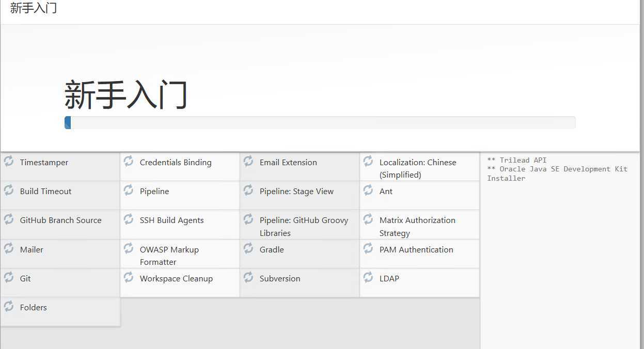
Task: Click the refresh icon beside Git
Action: click(9, 278)
